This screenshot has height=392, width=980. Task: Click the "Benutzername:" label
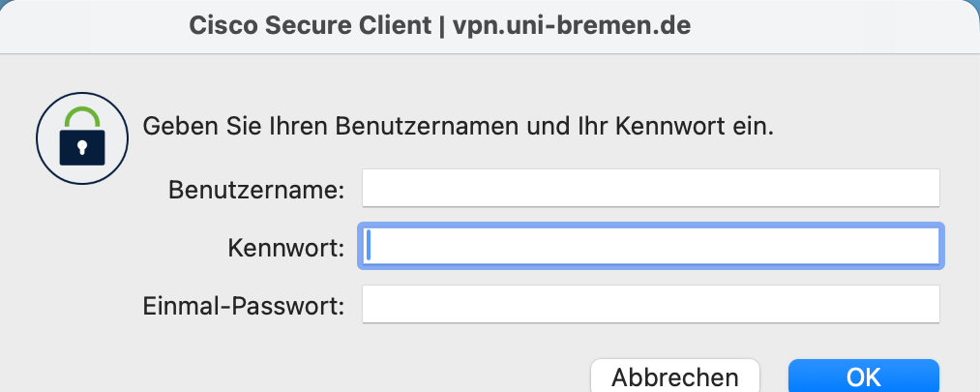pos(256,189)
